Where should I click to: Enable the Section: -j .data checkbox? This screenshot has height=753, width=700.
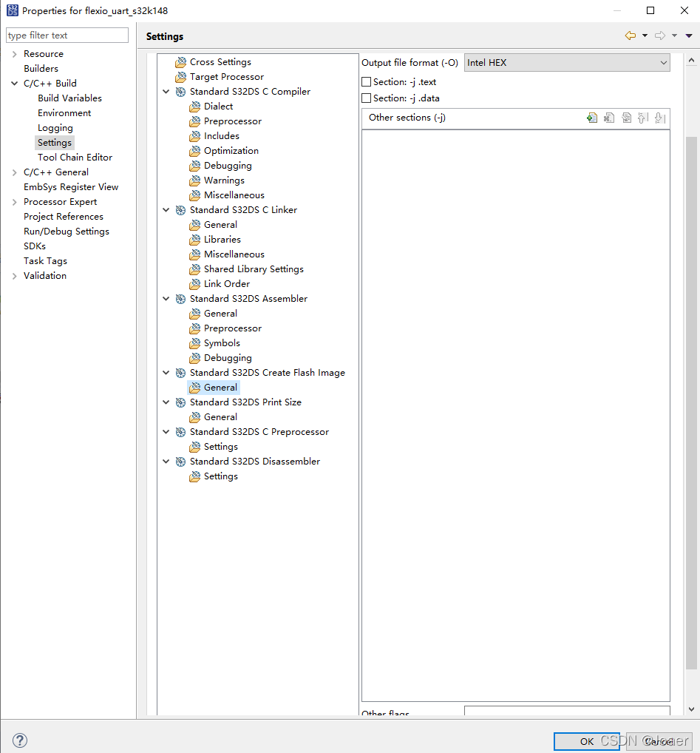(366, 98)
